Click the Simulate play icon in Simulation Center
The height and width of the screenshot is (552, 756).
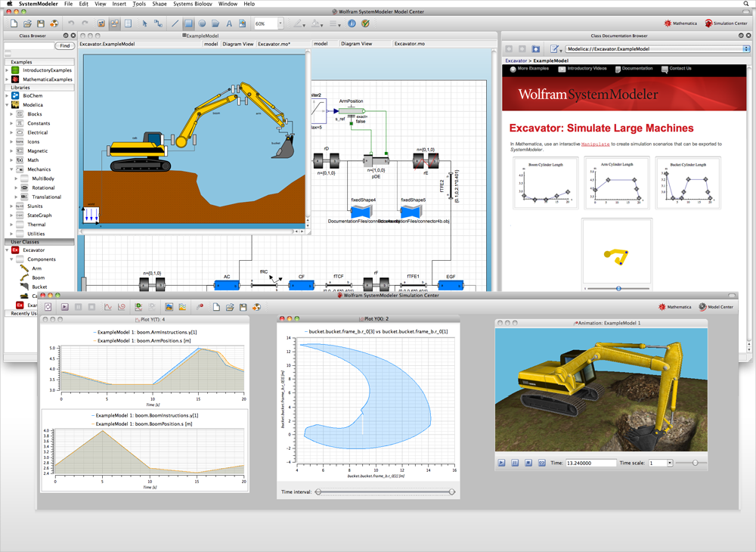(64, 306)
